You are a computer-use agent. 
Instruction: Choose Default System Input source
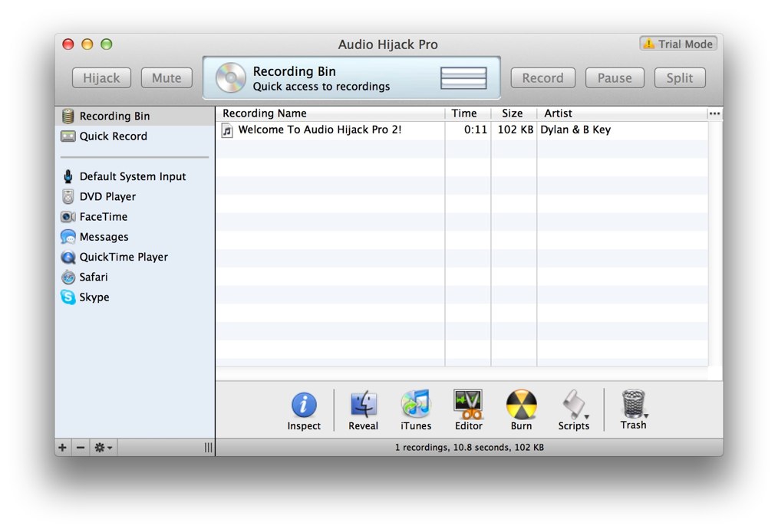click(x=134, y=176)
